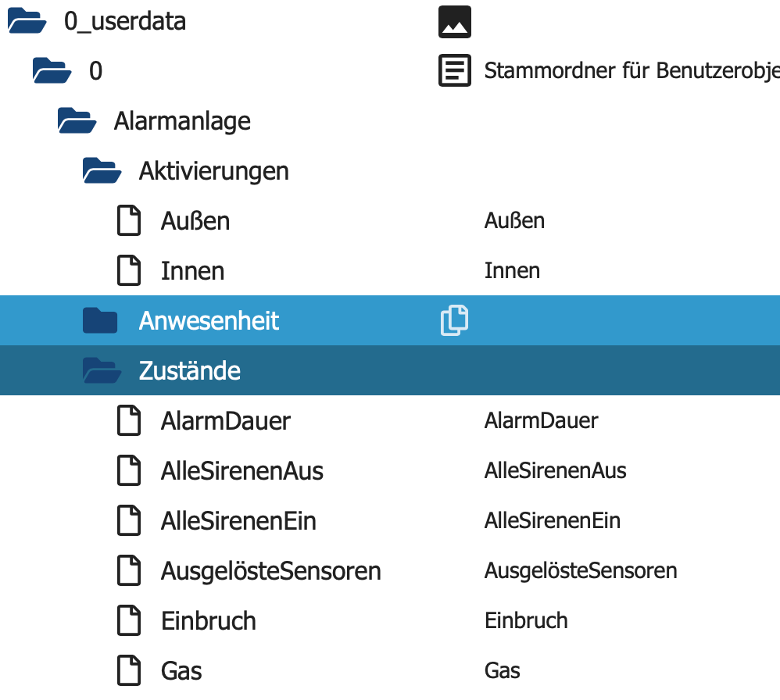Click the Stammordner für Benutzerobjekte description

click(632, 70)
